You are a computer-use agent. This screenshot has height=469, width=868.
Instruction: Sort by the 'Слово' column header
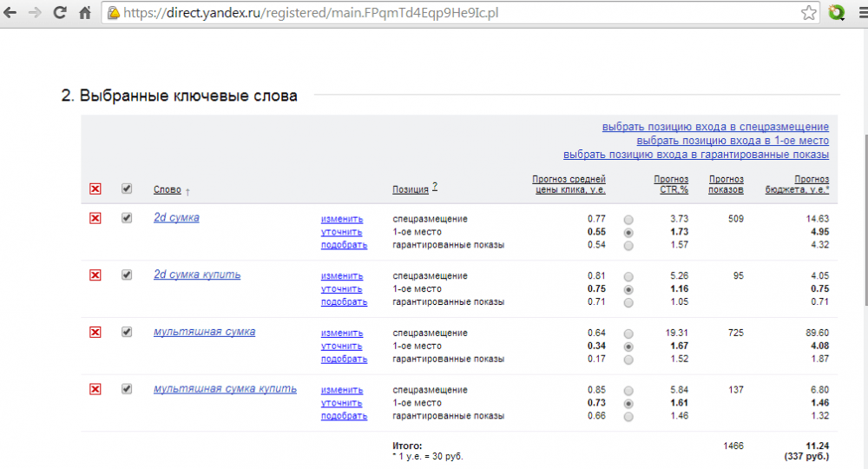coord(168,189)
